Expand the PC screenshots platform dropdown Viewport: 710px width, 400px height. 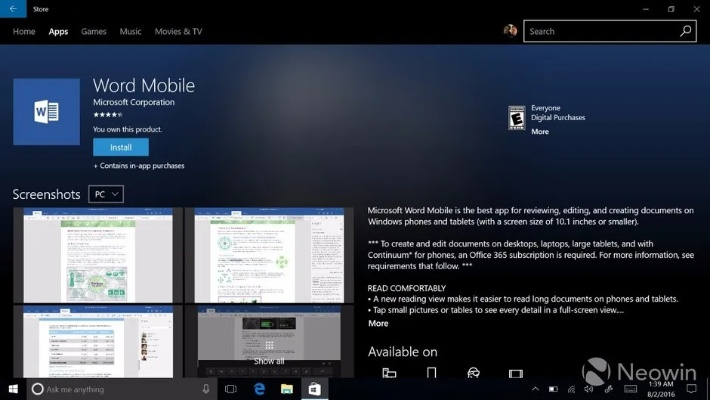point(106,194)
